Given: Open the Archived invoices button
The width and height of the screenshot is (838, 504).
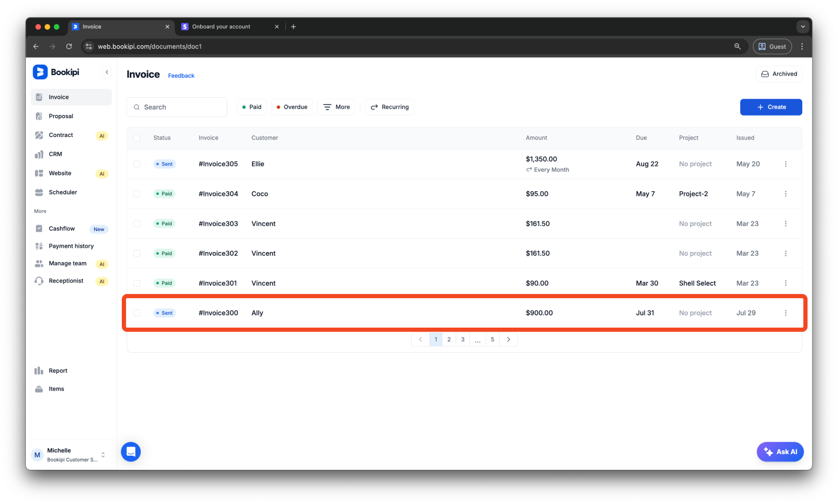Looking at the screenshot, I should point(779,74).
